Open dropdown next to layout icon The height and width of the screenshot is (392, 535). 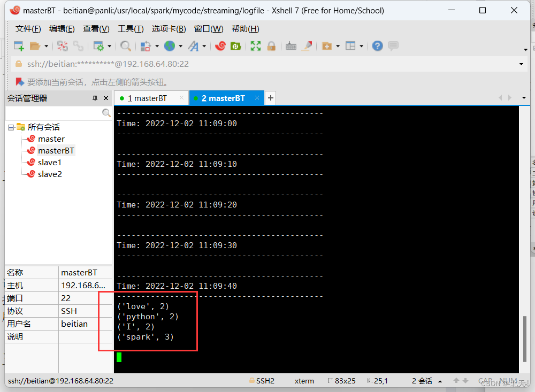[x=361, y=46]
